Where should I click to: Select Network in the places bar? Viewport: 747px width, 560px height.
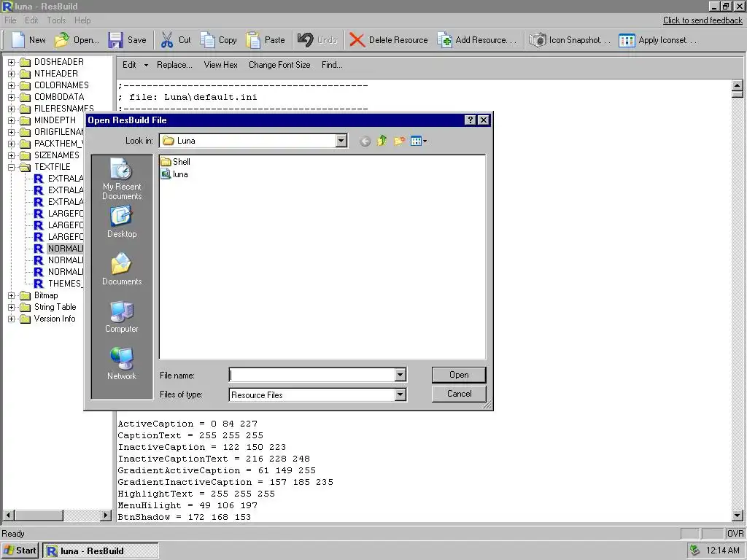click(x=122, y=364)
